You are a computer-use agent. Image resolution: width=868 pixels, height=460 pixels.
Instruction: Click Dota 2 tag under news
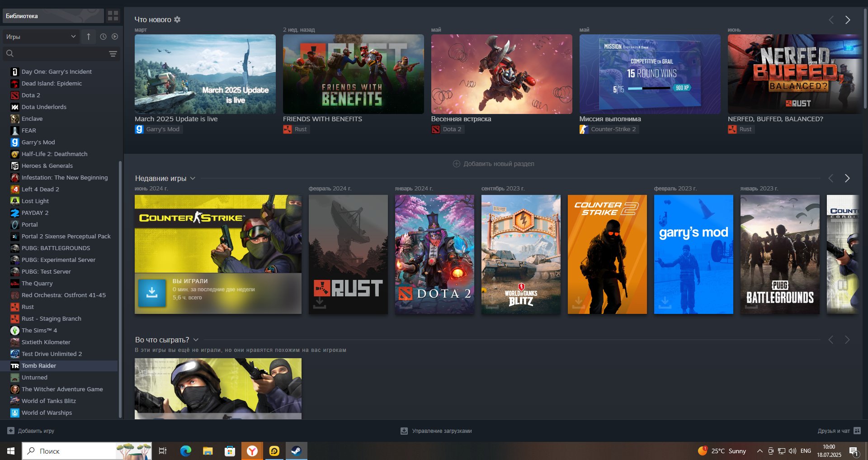point(447,129)
